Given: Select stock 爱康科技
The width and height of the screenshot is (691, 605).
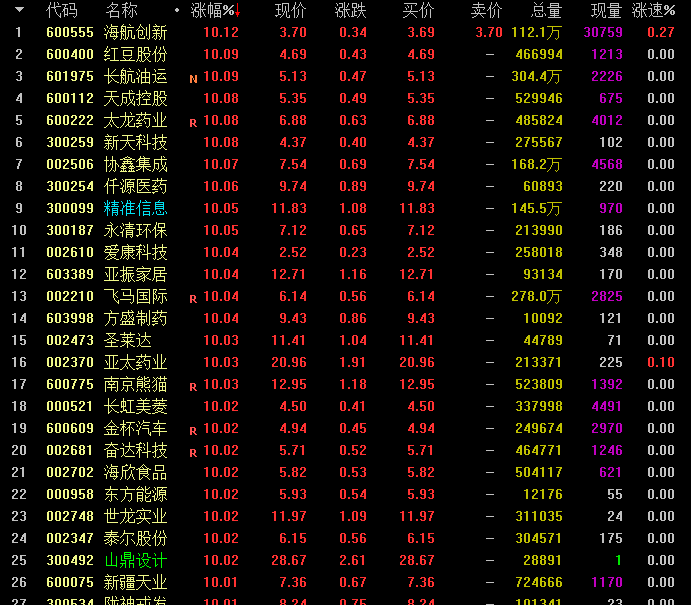Looking at the screenshot, I should (135, 252).
